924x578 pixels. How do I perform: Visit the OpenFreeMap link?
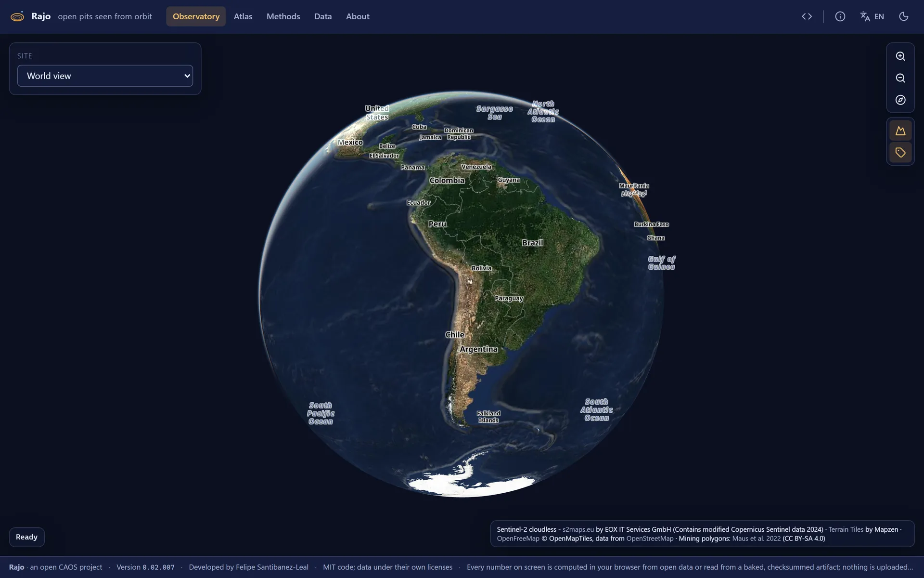[x=518, y=539]
